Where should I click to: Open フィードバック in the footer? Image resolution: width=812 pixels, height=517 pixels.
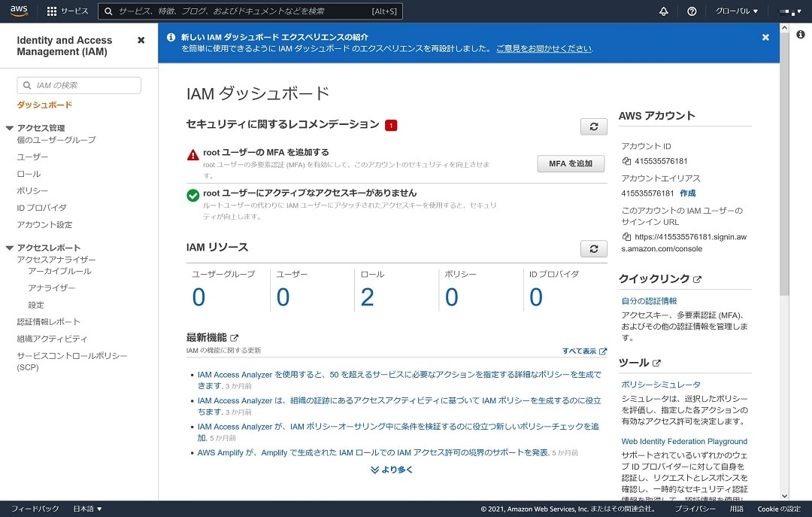pos(35,509)
